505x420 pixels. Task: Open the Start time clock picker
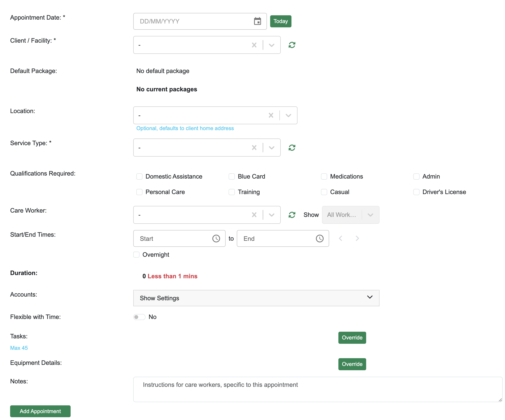(216, 238)
